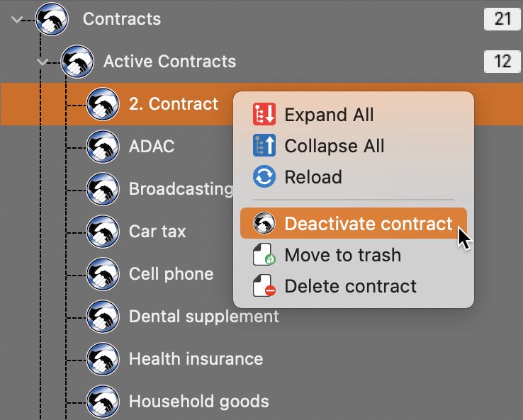523x420 pixels.
Task: Click the Deactivate contract handshake icon
Action: coord(264,223)
